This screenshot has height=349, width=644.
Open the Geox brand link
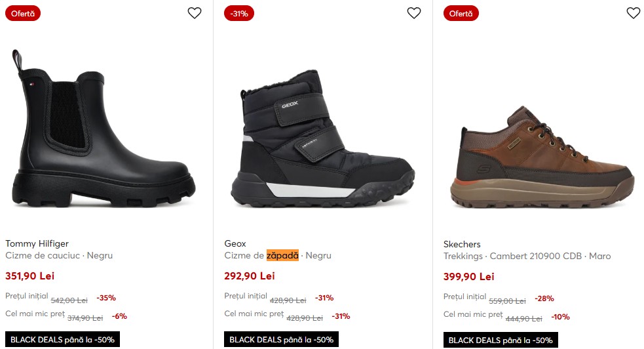tap(235, 243)
